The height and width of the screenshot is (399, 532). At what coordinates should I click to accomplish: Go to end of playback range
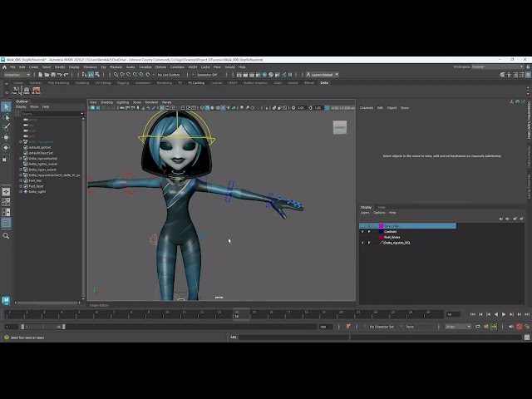[x=527, y=314]
